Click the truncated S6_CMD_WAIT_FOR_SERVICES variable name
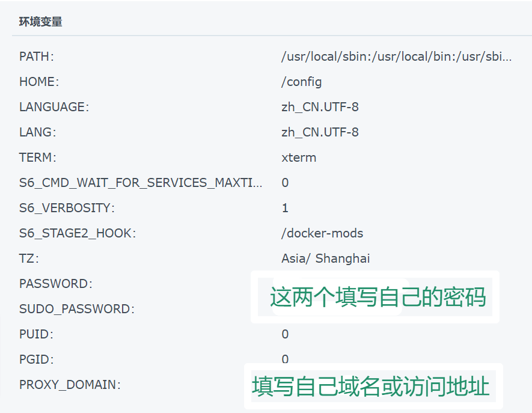Screen dimensions: 532x413 141,183
